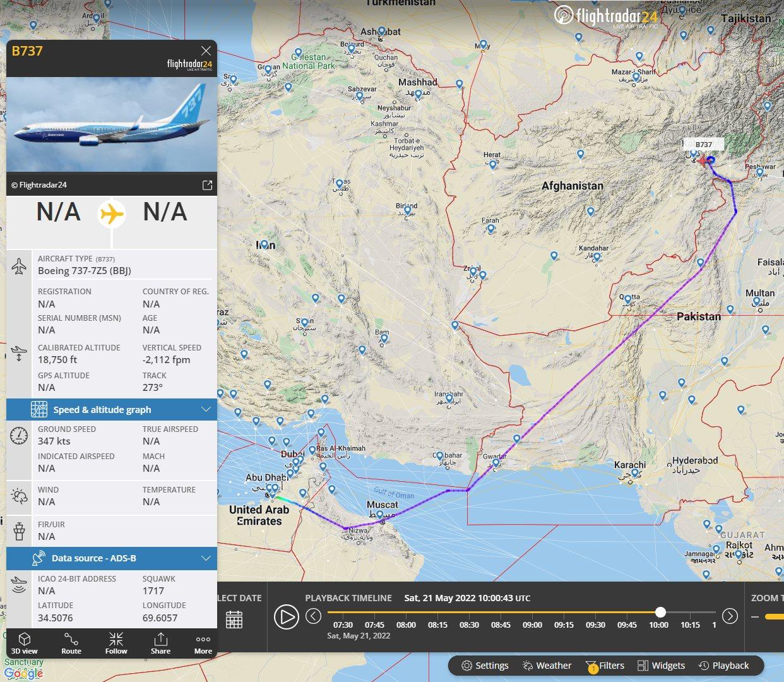The height and width of the screenshot is (682, 784).
Task: Follow the B737 aircraft
Action: tap(116, 643)
